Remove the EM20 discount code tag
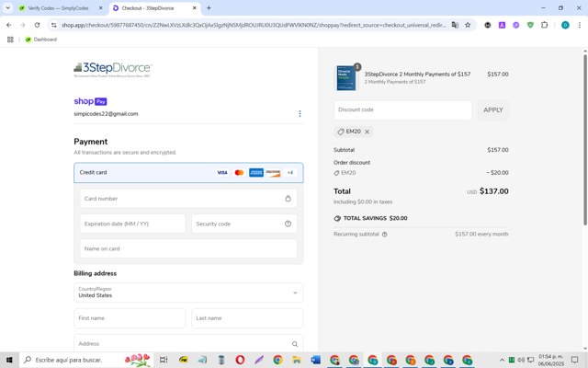Screen dimensions: 588x368 coord(367,132)
